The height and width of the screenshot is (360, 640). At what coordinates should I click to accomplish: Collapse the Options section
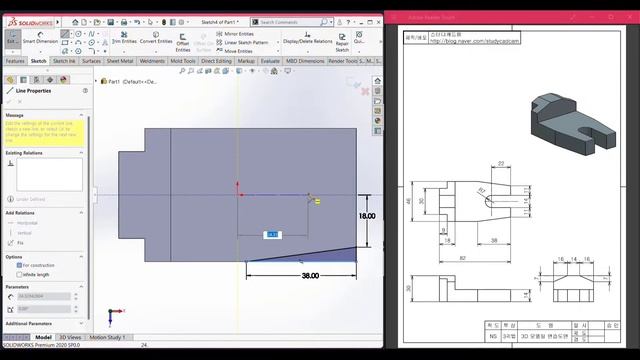81,257
